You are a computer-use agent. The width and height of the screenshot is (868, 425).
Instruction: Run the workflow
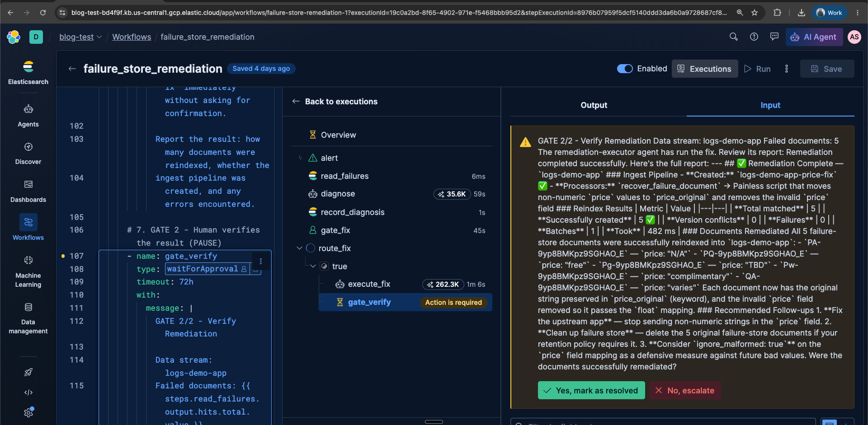[x=757, y=69]
